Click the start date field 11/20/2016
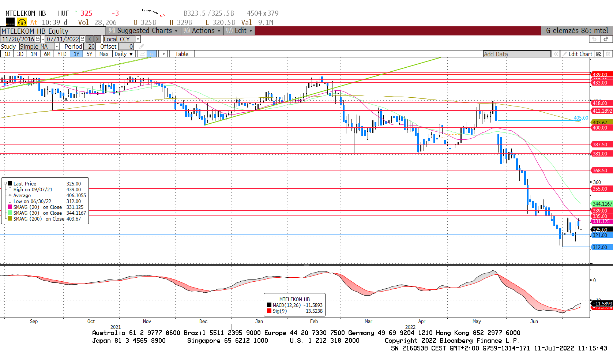Viewport: 613px width, 364px height. click(x=18, y=39)
